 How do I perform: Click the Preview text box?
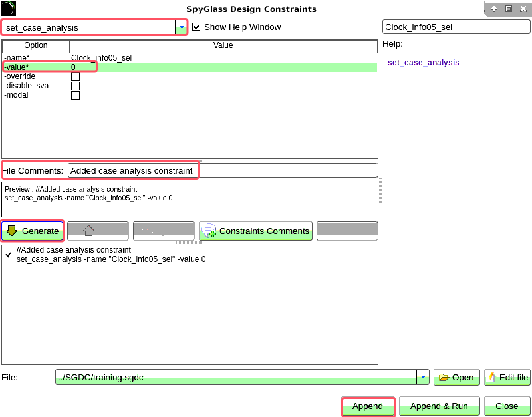(x=190, y=200)
